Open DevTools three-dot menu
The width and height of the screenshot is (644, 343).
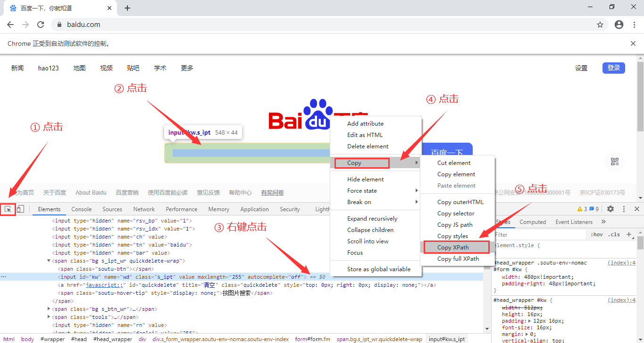tap(624, 209)
